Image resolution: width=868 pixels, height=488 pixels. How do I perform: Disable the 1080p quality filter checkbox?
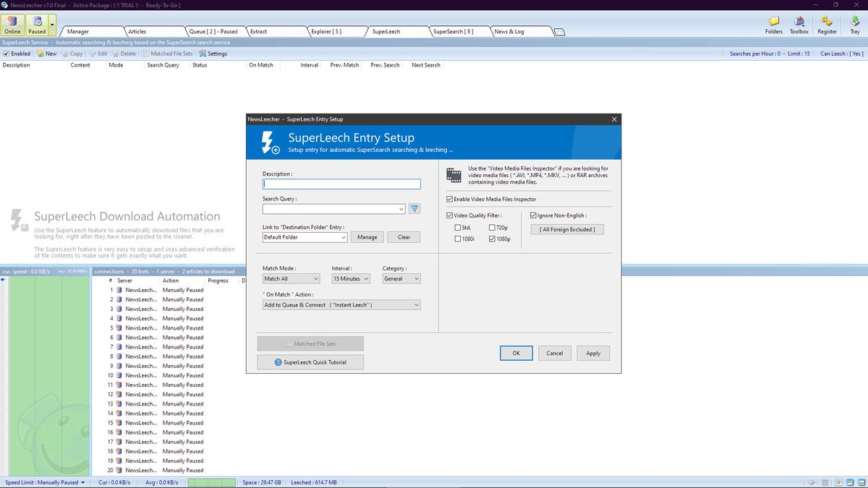tap(493, 239)
